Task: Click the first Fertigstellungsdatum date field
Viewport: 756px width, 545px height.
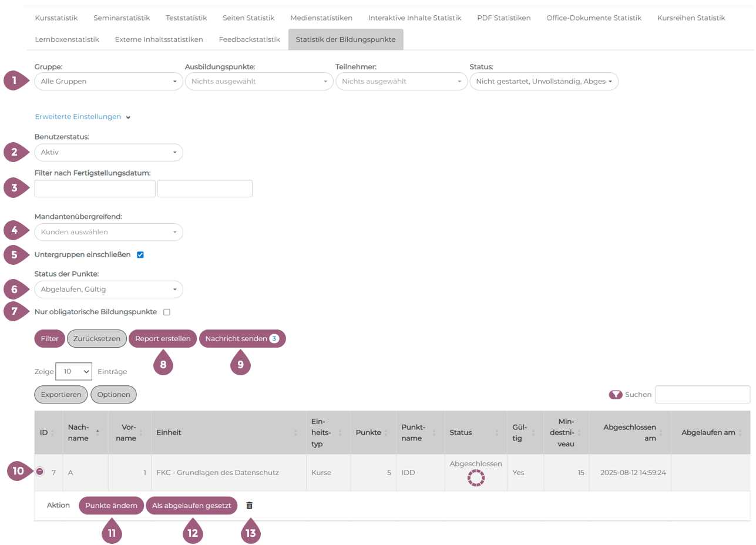Action: pyautogui.click(x=95, y=189)
